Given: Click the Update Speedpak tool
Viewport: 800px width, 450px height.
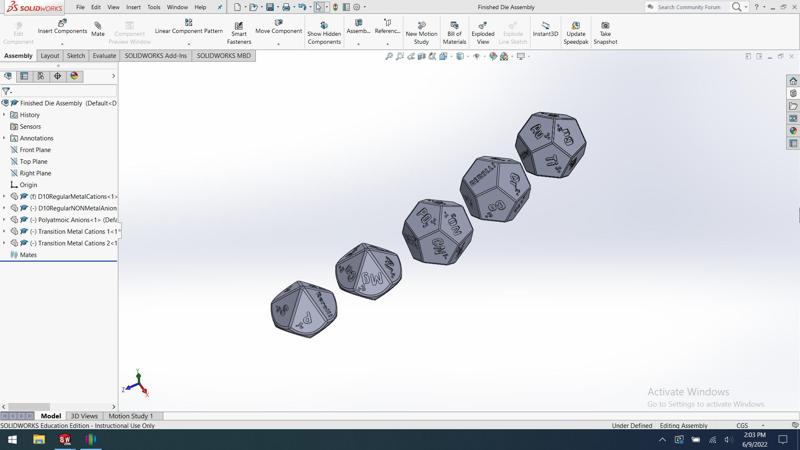Looking at the screenshot, I should click(x=576, y=33).
